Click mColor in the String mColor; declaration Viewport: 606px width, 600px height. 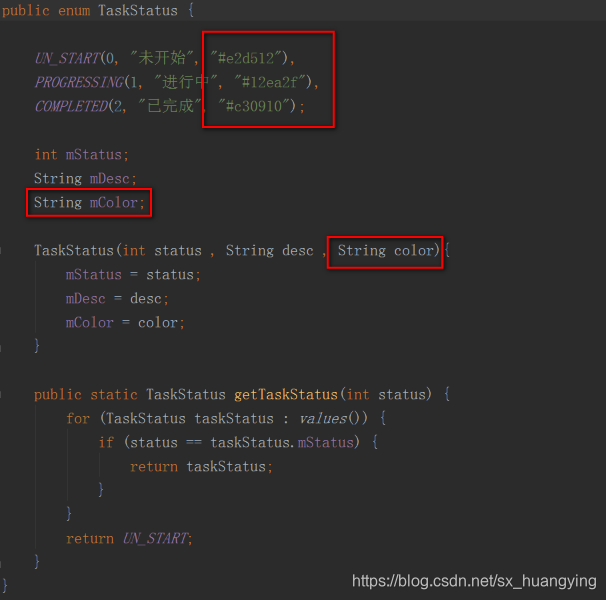[x=114, y=203]
